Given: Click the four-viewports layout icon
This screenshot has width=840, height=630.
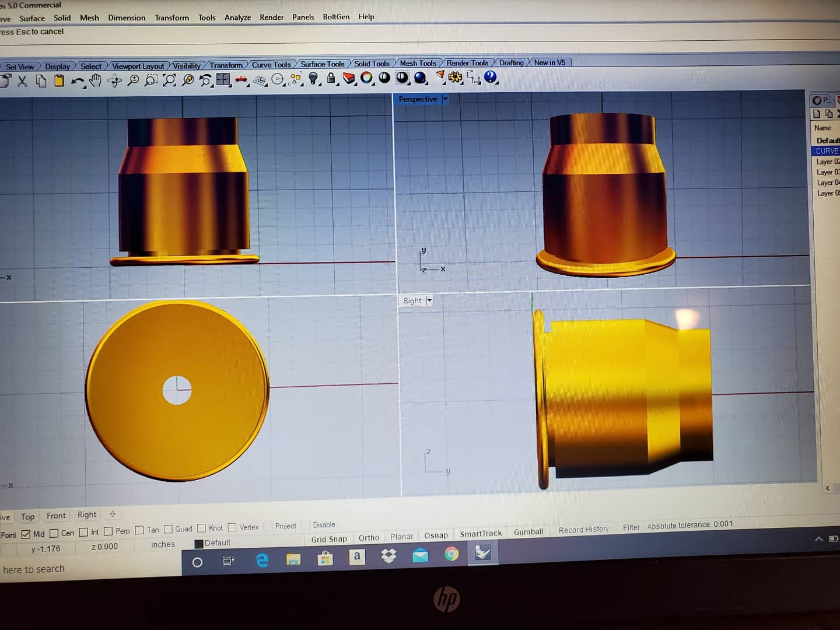Looking at the screenshot, I should (x=223, y=79).
